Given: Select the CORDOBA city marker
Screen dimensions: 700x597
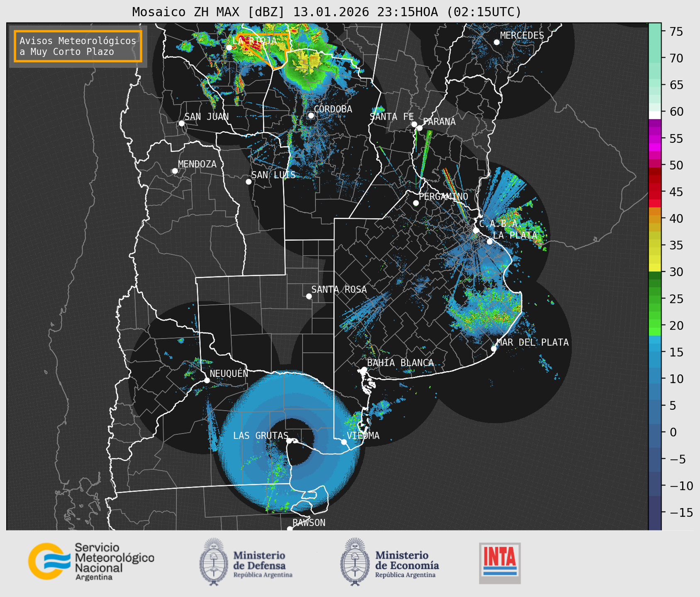Looking at the screenshot, I should pos(311,115).
